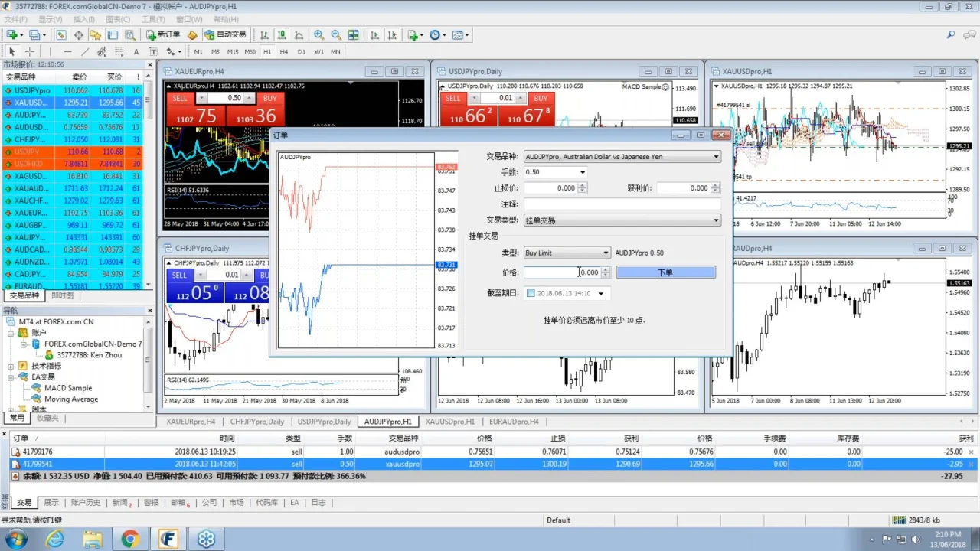Open the Windows Start button
The image size is (980, 551).
point(15,539)
